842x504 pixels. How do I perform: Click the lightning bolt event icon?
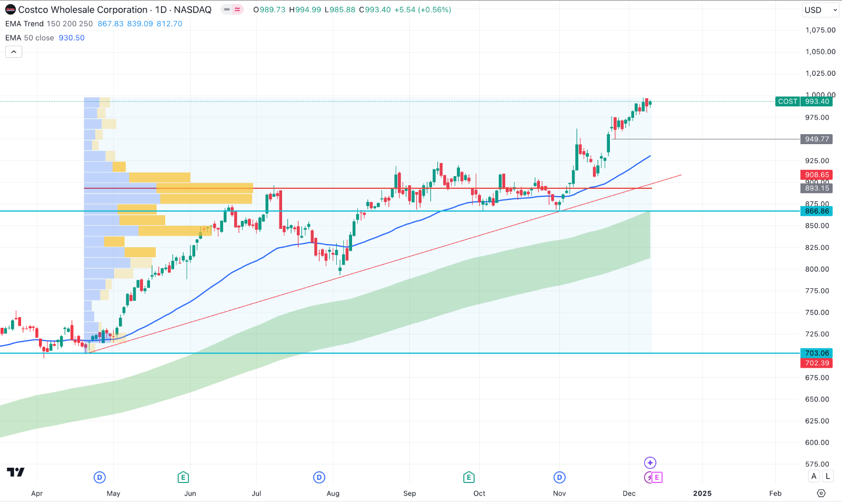[x=649, y=477]
